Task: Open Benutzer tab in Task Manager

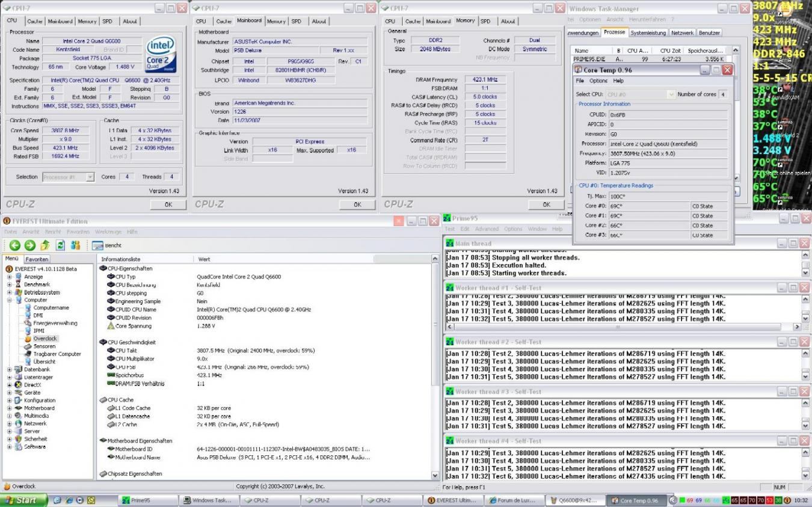Action: pos(709,33)
